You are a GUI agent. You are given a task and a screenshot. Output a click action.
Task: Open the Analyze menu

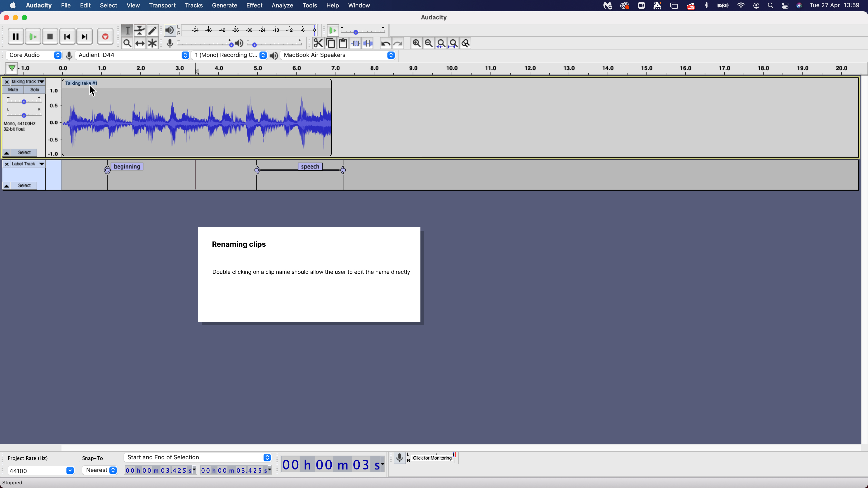tap(282, 5)
